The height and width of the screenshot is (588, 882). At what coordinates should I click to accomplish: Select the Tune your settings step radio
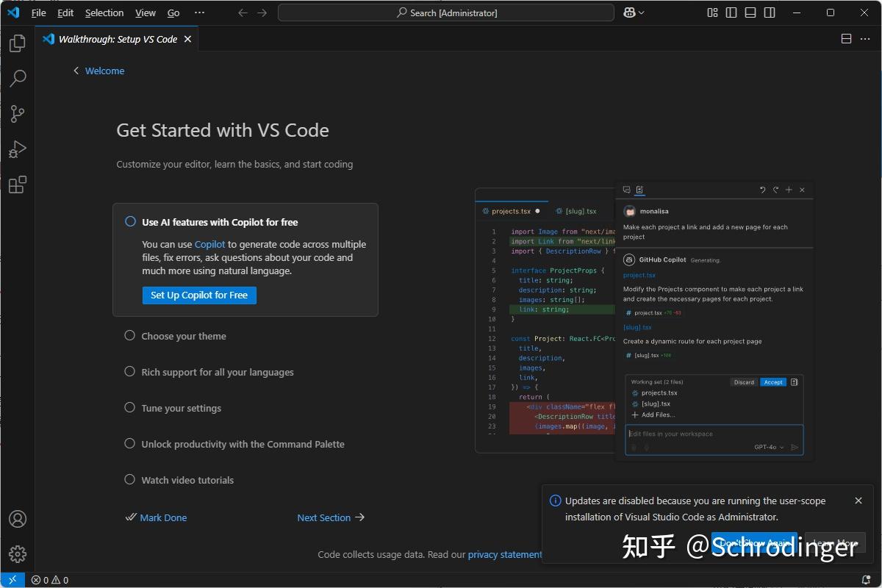[129, 407]
